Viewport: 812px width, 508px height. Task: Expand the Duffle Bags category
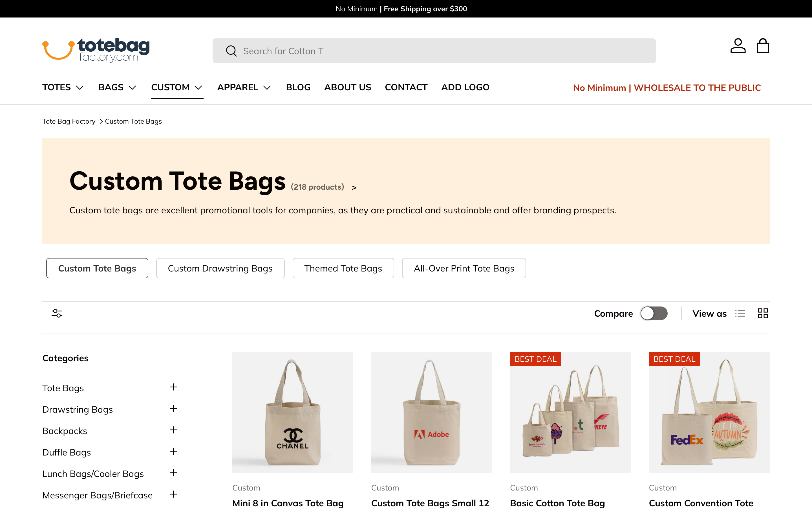click(x=173, y=452)
